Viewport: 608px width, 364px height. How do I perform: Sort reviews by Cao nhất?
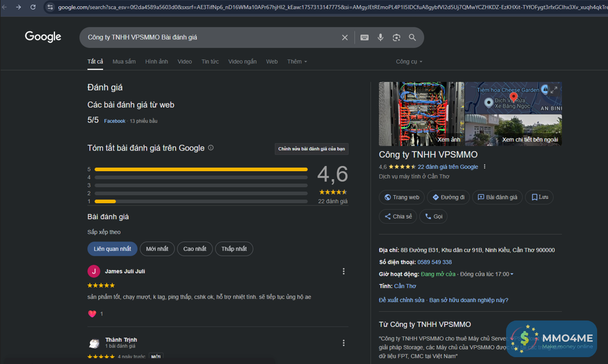click(x=195, y=249)
